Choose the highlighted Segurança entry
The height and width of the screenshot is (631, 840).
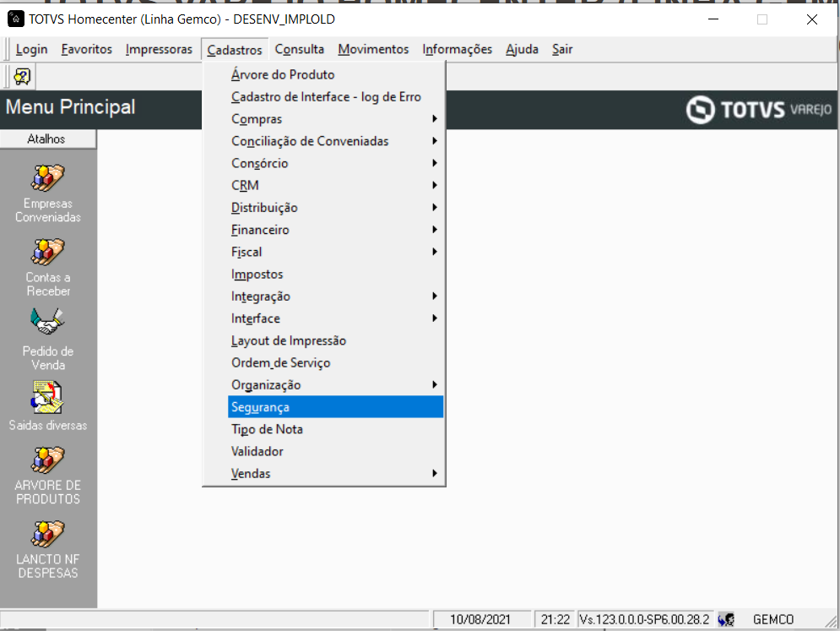pos(335,407)
